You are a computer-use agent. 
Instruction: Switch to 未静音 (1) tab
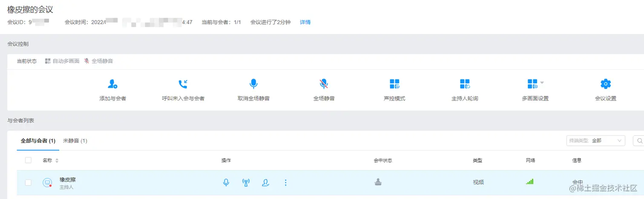click(75, 141)
